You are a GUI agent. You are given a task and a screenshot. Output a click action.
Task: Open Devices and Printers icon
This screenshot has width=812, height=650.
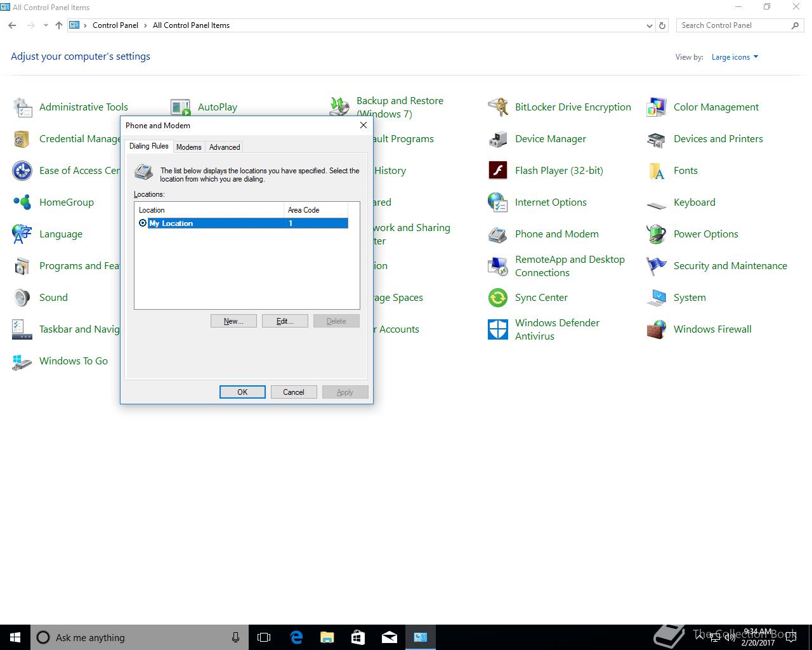(x=657, y=139)
